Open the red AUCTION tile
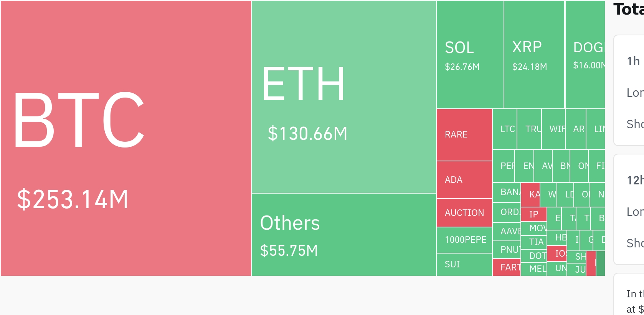Image resolution: width=644 pixels, height=315 pixels. coord(464,213)
